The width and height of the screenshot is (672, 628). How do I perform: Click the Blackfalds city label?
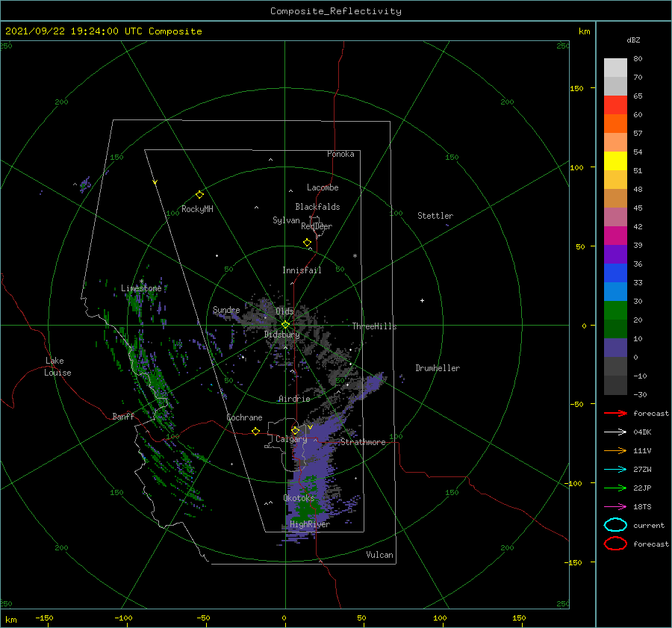[317, 207]
